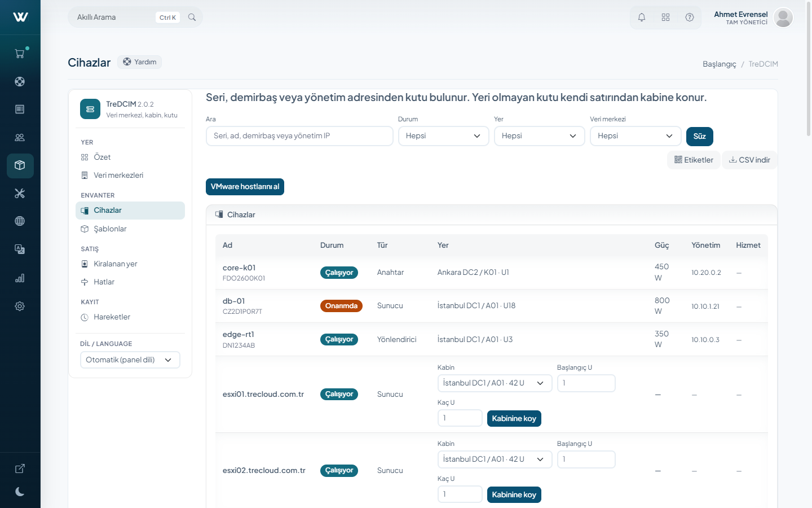This screenshot has width=812, height=508.
Task: Download the CSV indir button
Action: 749,160
